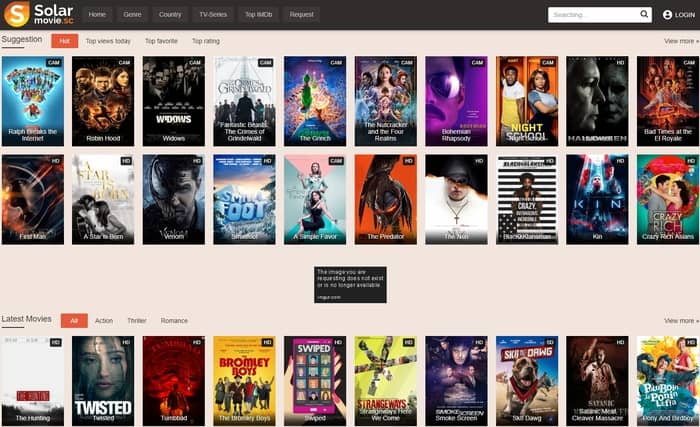Screen dimensions: 700x427
Task: Open the Home menu item
Action: coord(97,14)
